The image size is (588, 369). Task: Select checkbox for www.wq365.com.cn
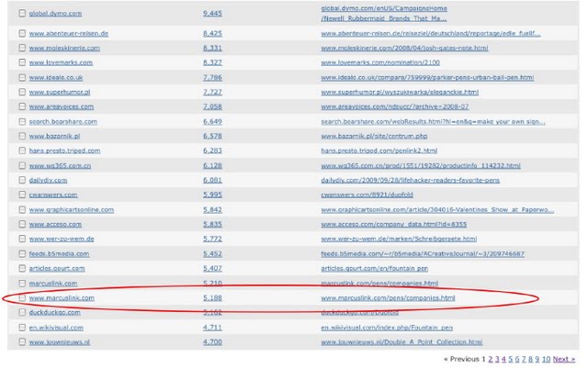click(x=22, y=165)
